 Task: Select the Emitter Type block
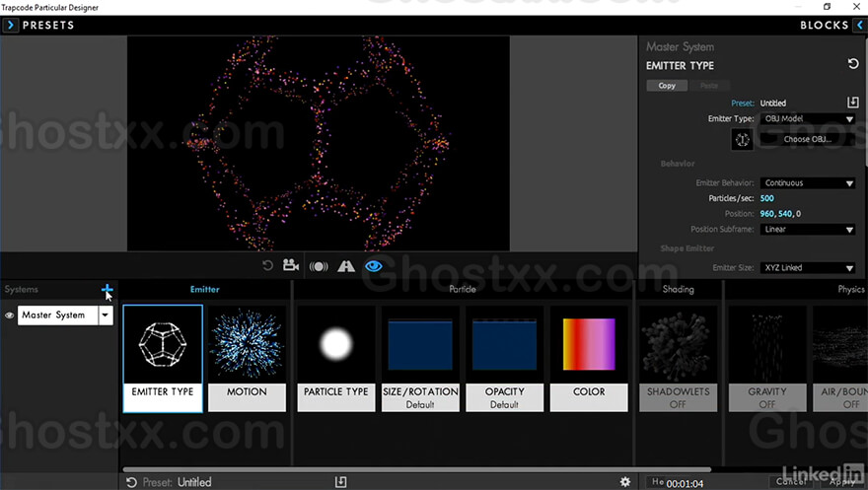click(x=163, y=358)
